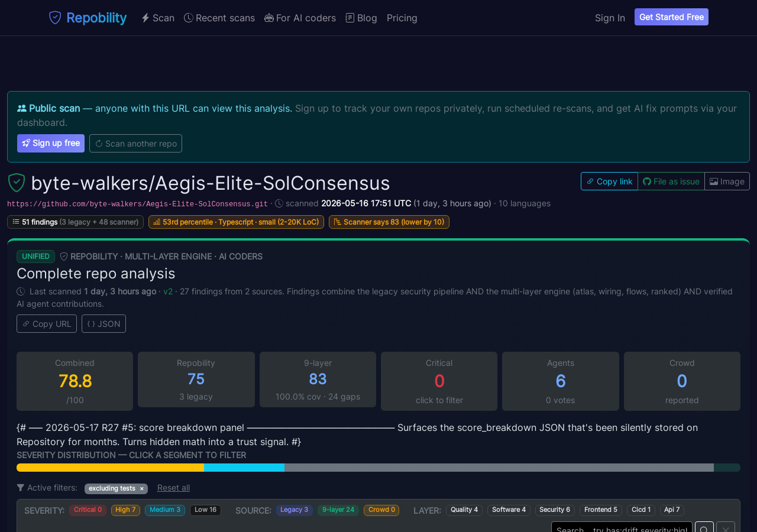Click the Complete repo analysis heading

96,274
